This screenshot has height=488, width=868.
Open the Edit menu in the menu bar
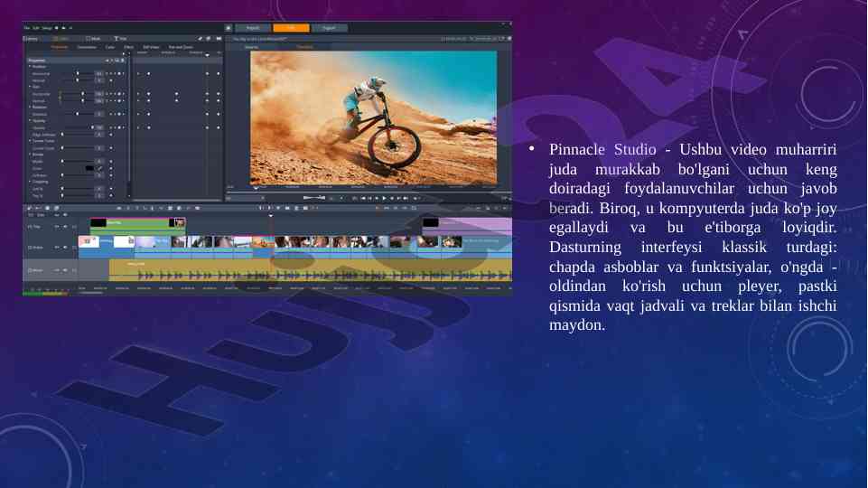[36, 28]
